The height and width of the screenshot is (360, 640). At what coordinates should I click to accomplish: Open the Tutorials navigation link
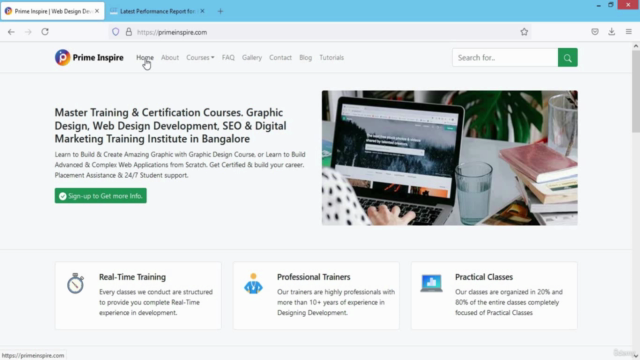pos(331,58)
